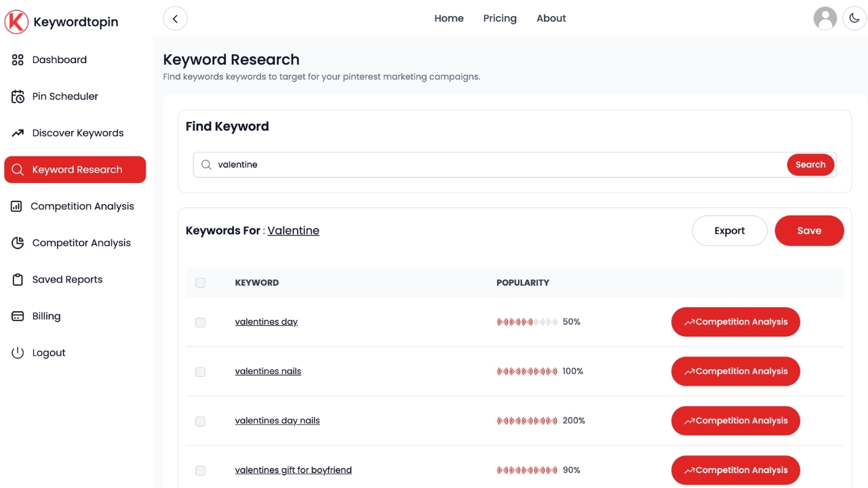Click the popularity meter showing 50%
The image size is (868, 488).
(527, 322)
